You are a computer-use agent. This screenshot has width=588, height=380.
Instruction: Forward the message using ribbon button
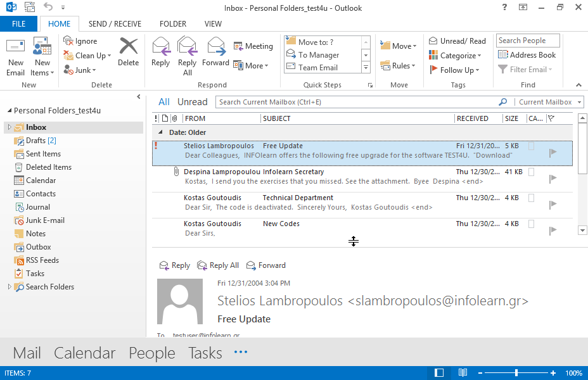tap(215, 52)
